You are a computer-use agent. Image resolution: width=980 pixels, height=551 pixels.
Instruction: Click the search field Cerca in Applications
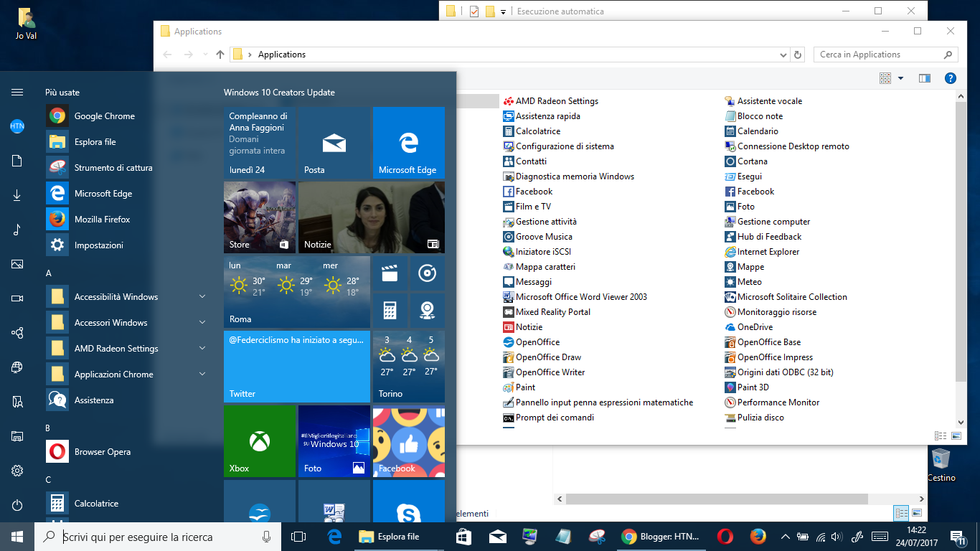886,55
